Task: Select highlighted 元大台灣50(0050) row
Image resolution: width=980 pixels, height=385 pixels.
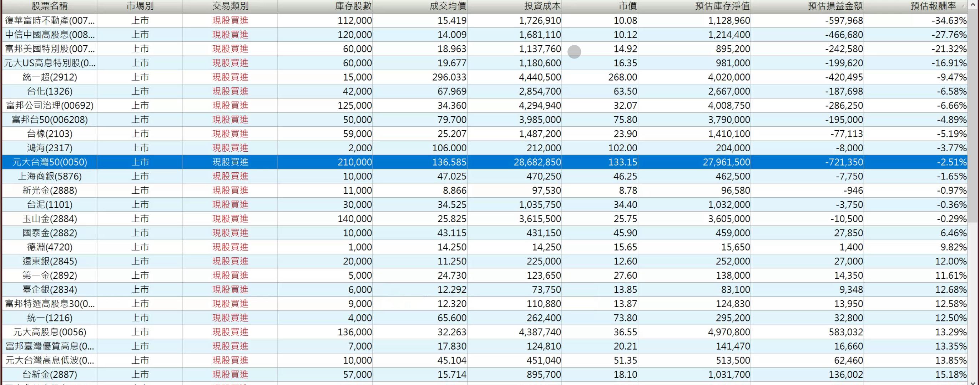Action: click(x=485, y=162)
